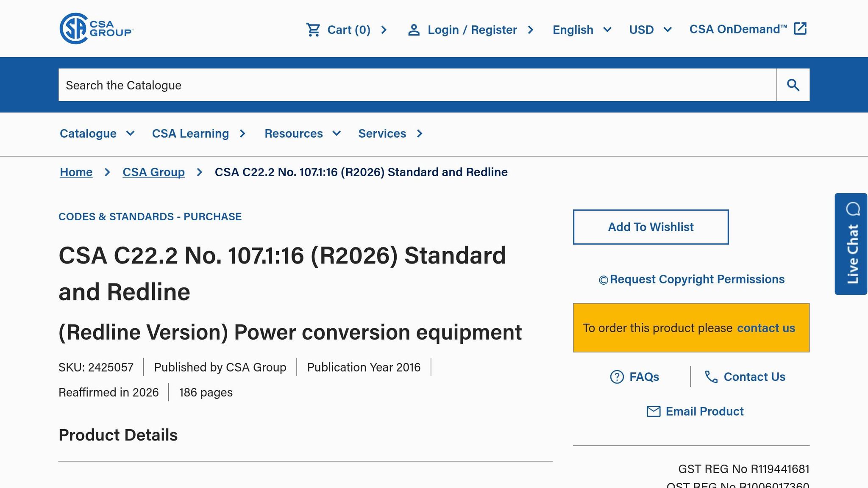This screenshot has width=868, height=488.
Task: Click the CODES & STANDARDS - PURCHASE label
Action: (150, 216)
